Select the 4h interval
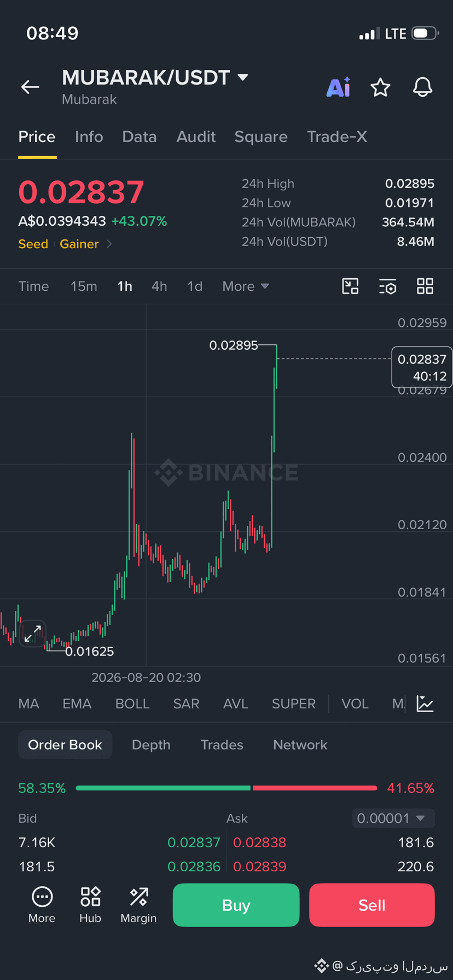 (159, 286)
